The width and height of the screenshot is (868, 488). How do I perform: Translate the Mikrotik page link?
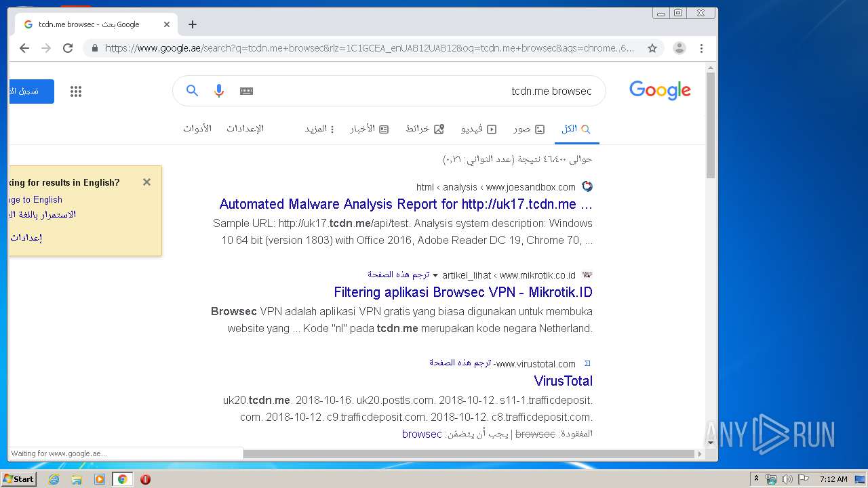point(399,274)
